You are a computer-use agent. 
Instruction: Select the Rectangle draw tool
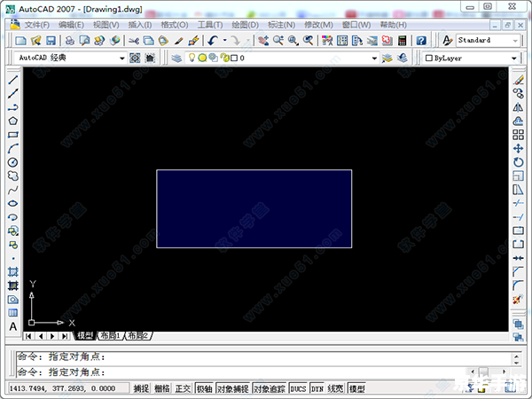13,135
